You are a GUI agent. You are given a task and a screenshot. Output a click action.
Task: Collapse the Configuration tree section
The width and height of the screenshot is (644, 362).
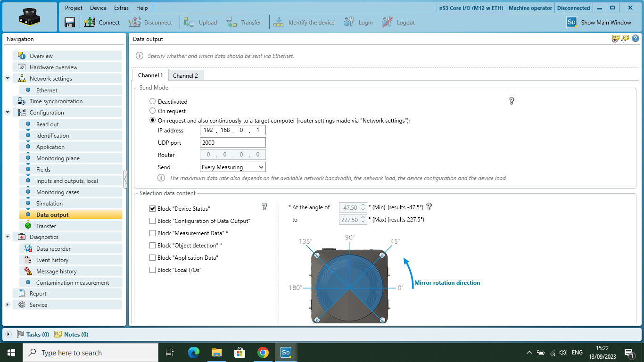point(8,112)
